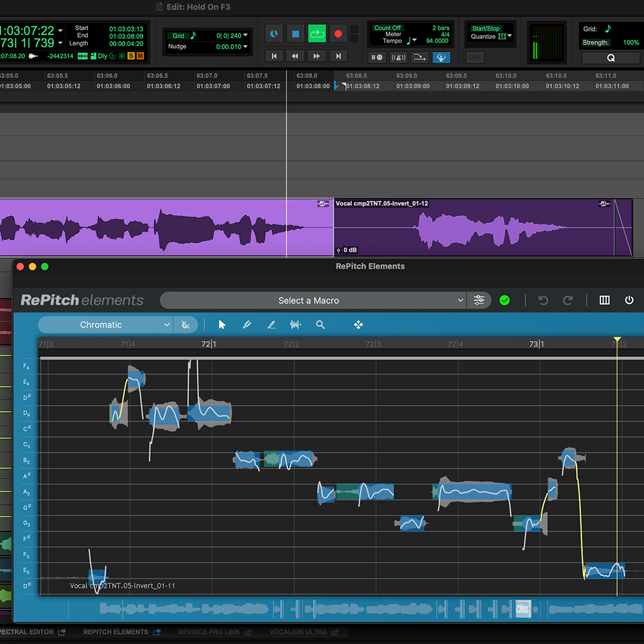Click the fast forward button
This screenshot has height=644, width=644.
(x=316, y=56)
